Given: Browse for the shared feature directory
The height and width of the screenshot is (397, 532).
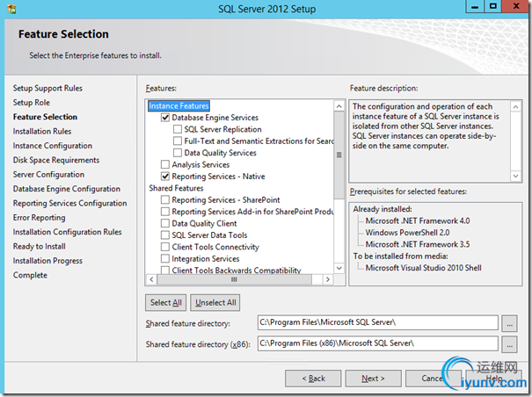Looking at the screenshot, I should [510, 323].
